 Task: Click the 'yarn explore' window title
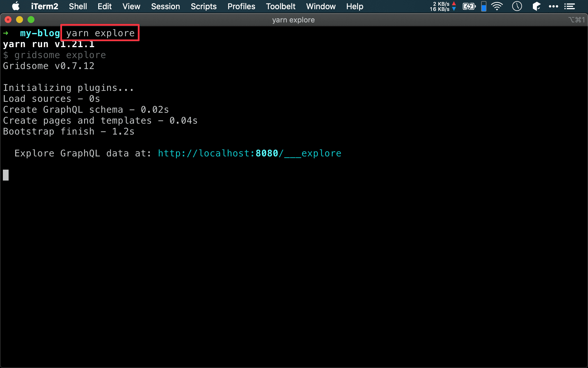293,20
